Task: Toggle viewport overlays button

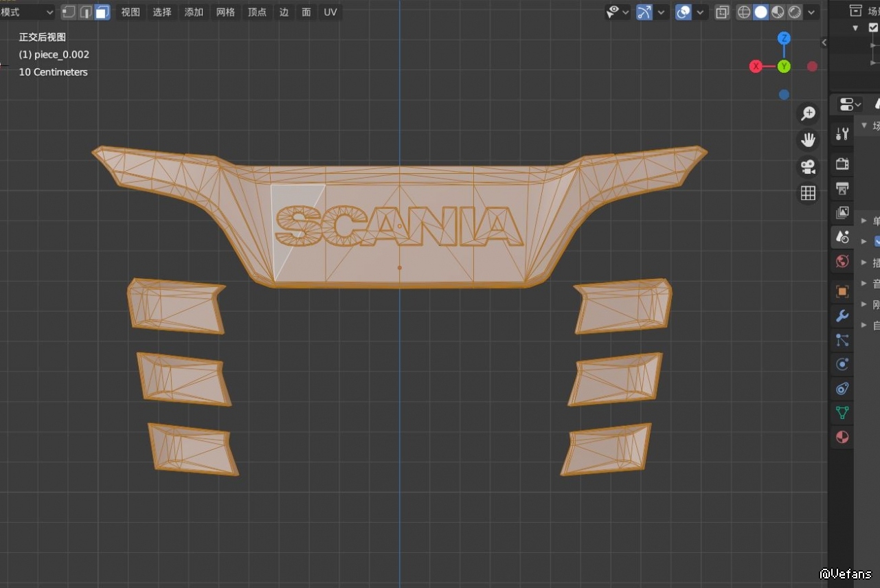Action: point(683,12)
